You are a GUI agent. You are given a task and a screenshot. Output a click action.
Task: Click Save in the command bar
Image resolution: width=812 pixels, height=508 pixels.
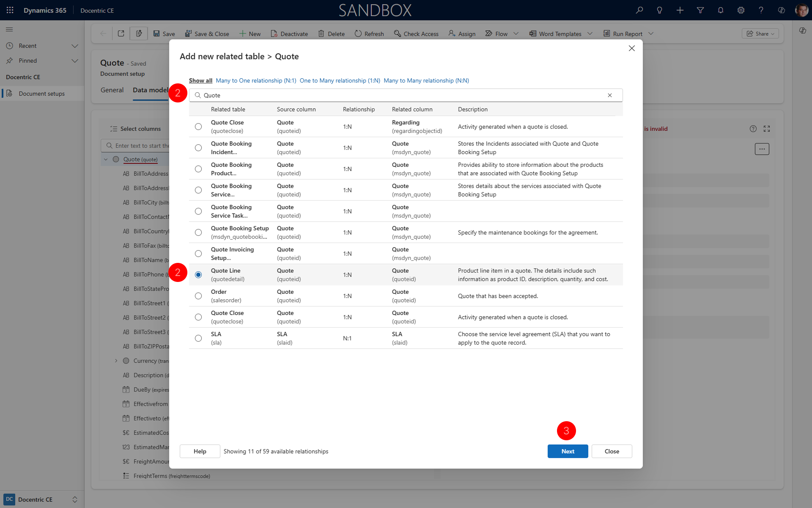pyautogui.click(x=164, y=33)
